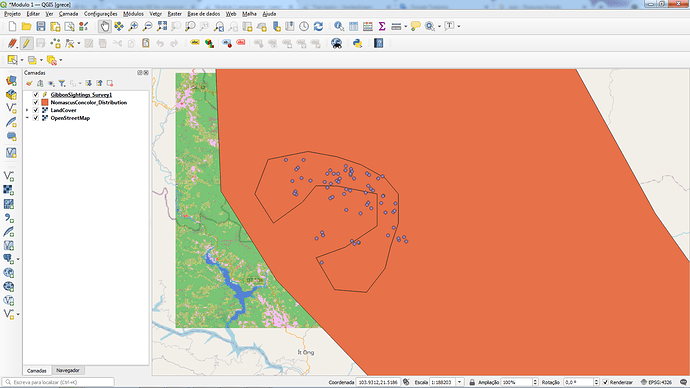690x388 pixels.
Task: Collapse the OpenStreetMap layer tree
Action: click(27, 118)
